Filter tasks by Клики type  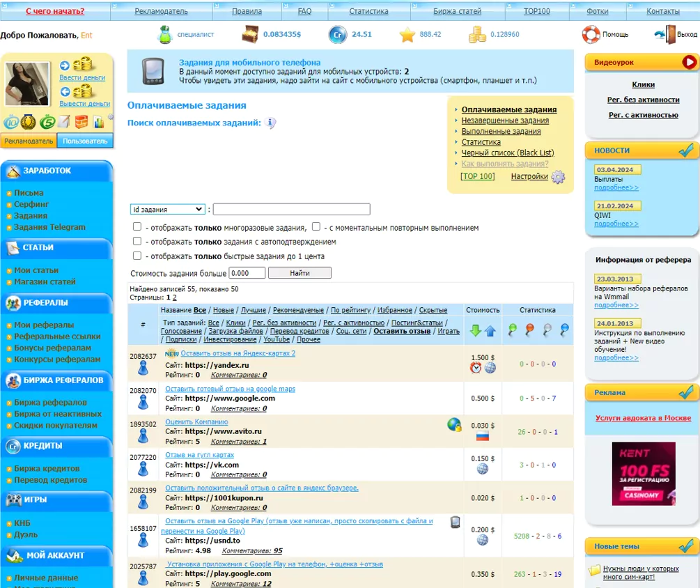pyautogui.click(x=235, y=323)
